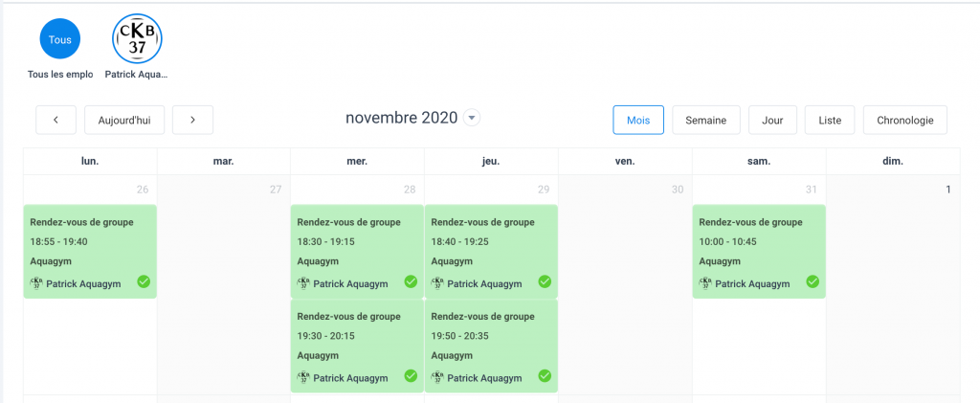Open the Chronologie view
Image resolution: width=980 pixels, height=403 pixels.
(904, 120)
